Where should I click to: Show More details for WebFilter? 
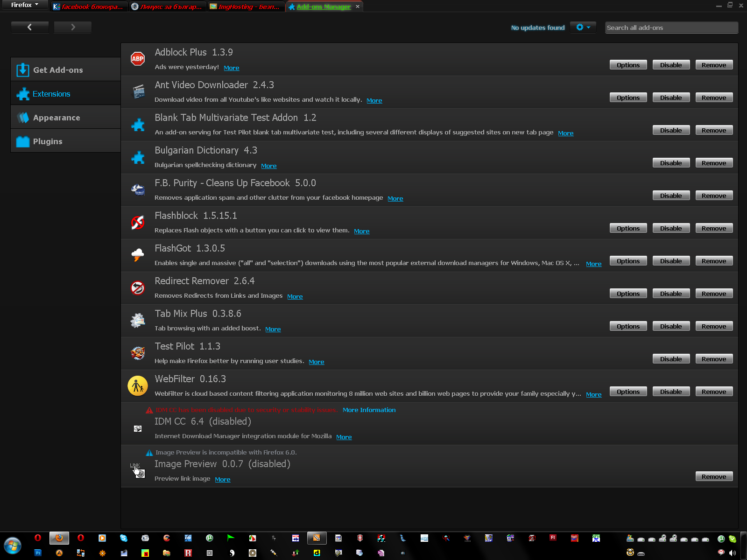[593, 394]
